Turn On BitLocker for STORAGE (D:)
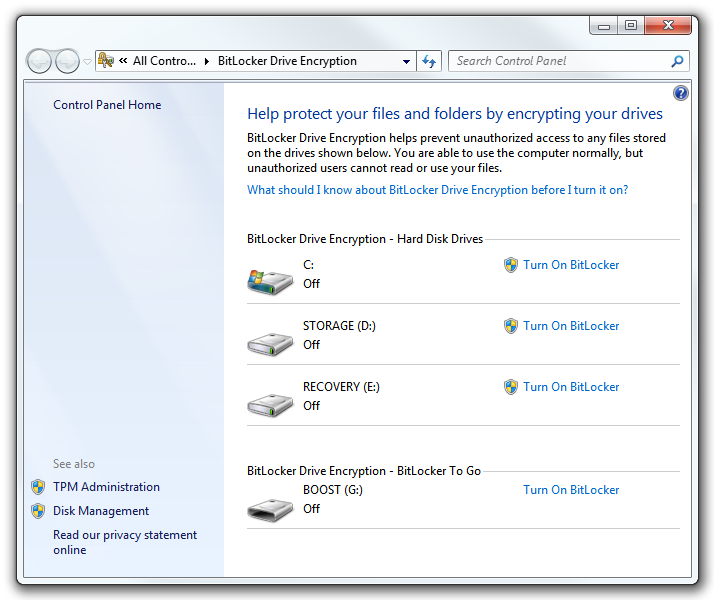This screenshot has height=600, width=714. [571, 326]
